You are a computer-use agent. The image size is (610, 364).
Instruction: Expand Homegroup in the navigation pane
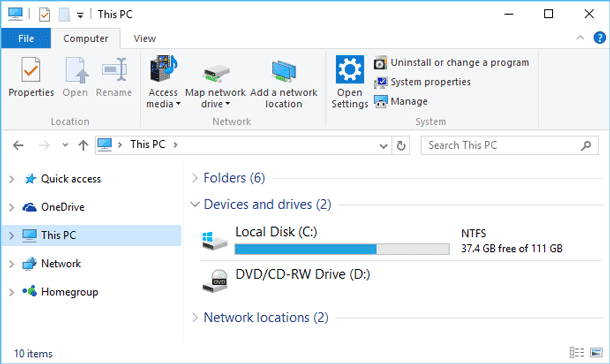click(x=12, y=292)
